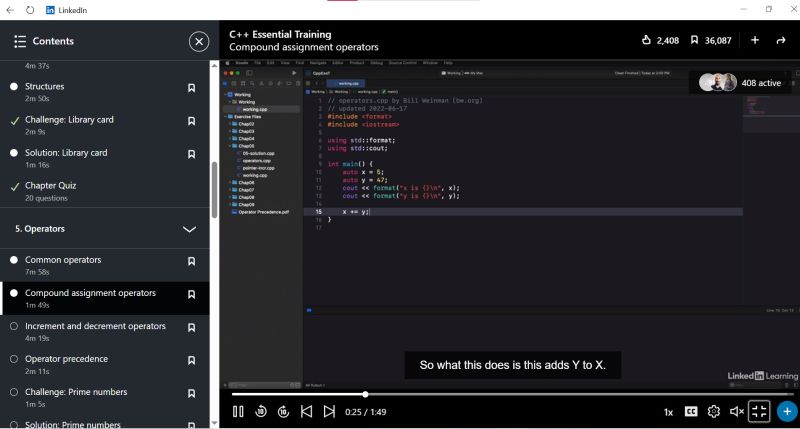800x429 pixels.
Task: Pause the video
Action: 238,412
